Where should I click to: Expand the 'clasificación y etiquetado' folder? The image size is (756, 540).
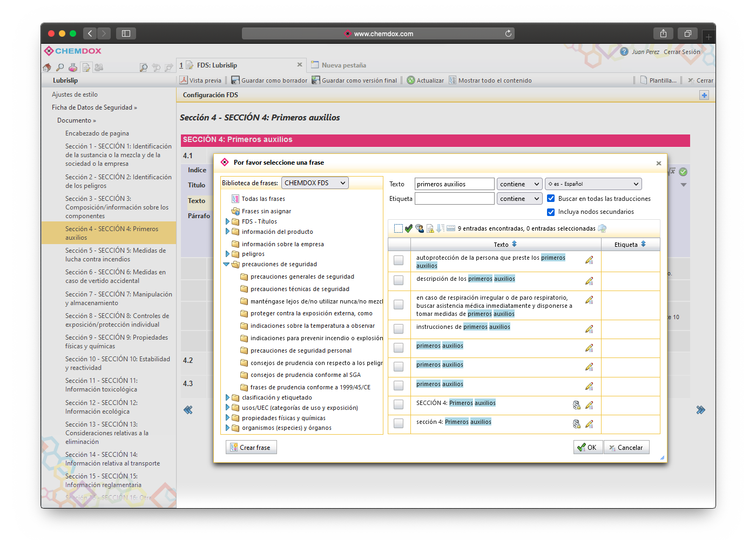(x=227, y=397)
